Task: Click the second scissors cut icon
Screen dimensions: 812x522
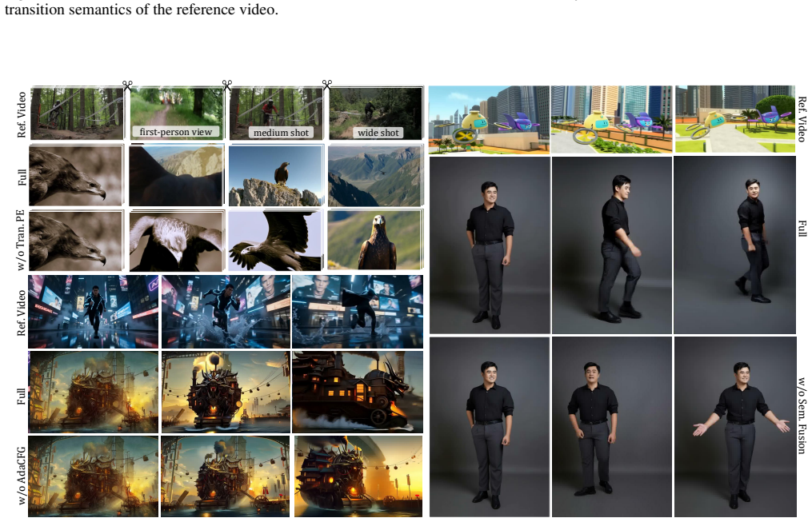Action: [x=227, y=84]
